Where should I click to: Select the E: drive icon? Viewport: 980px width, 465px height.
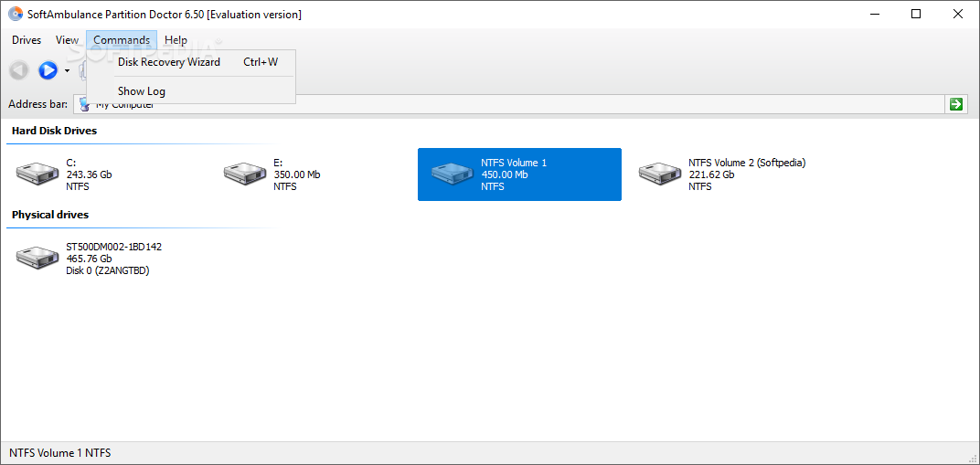244,174
